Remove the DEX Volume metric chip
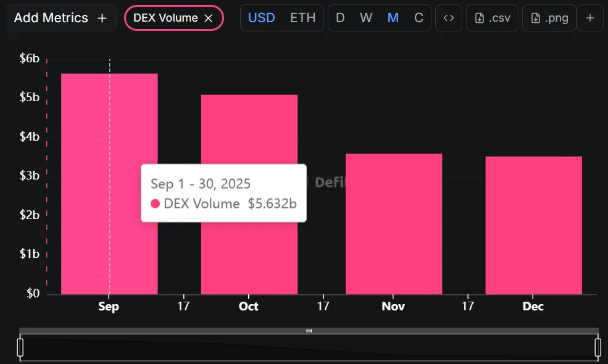608x364 pixels. coord(207,18)
